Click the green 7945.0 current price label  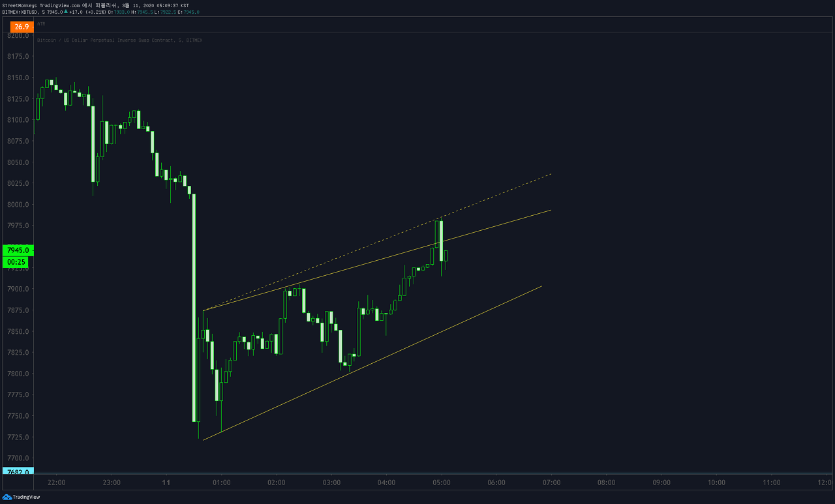pyautogui.click(x=18, y=250)
